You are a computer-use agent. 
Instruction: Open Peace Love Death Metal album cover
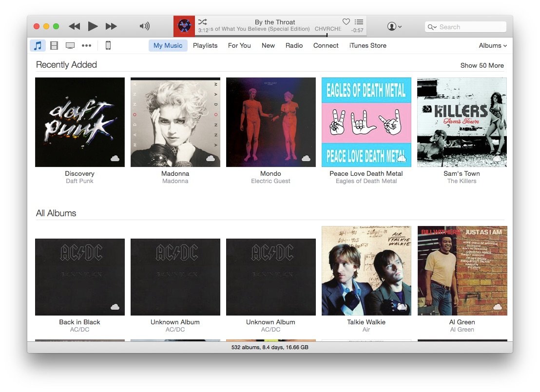366,122
